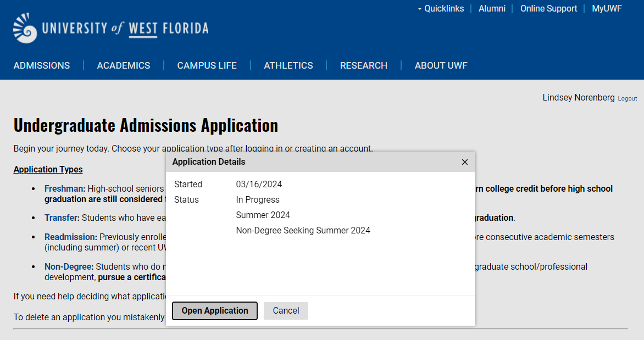Go to Online Support
This screenshot has width=644, height=340.
pos(548,9)
